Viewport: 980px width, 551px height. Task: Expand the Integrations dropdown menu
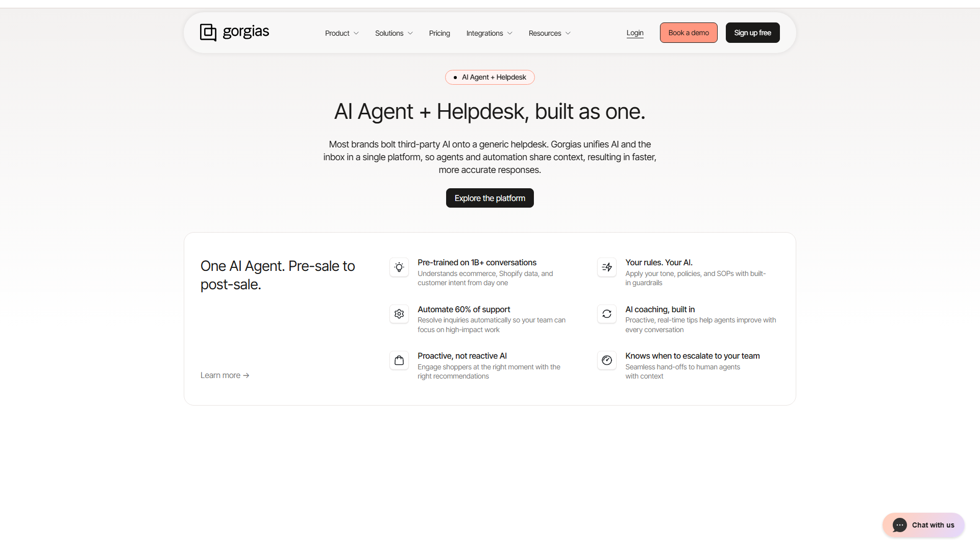point(489,33)
